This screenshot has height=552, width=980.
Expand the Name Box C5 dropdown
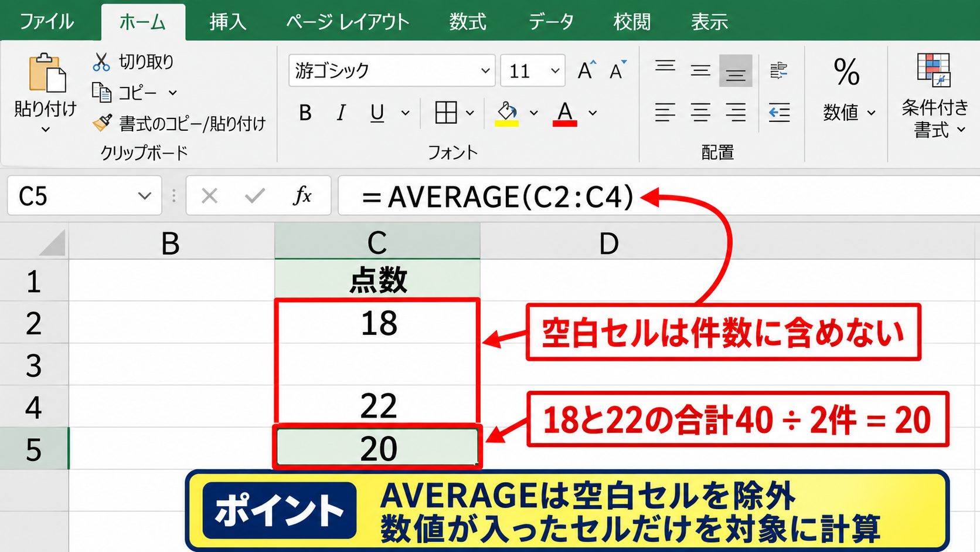coord(144,196)
